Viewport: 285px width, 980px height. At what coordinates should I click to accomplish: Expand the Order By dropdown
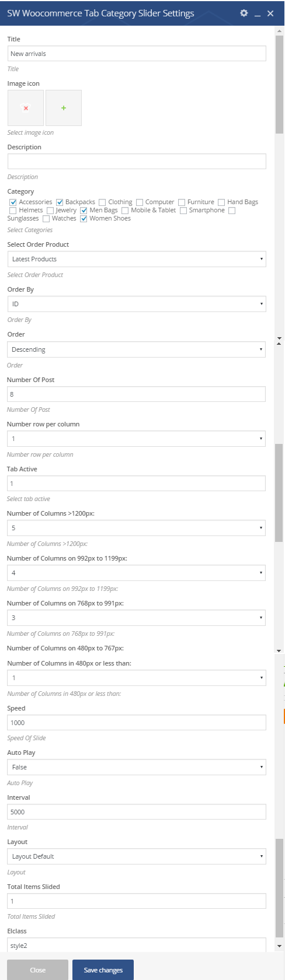pos(137,304)
